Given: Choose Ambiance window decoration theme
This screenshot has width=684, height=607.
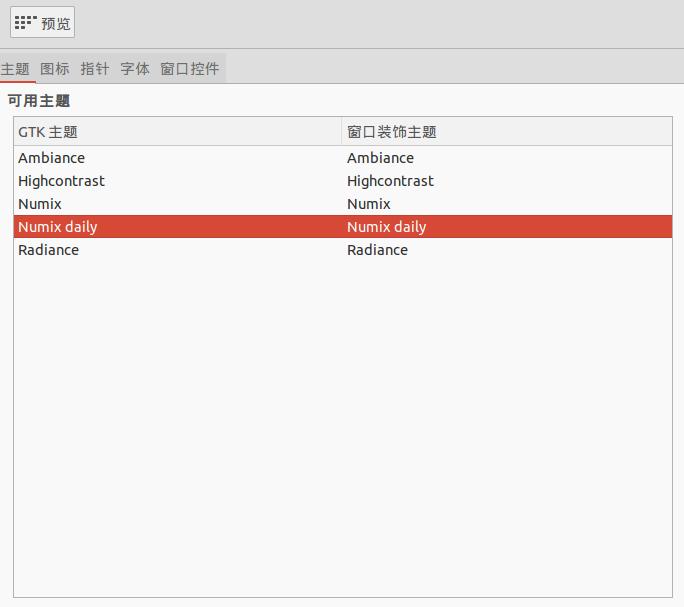Looking at the screenshot, I should [380, 158].
